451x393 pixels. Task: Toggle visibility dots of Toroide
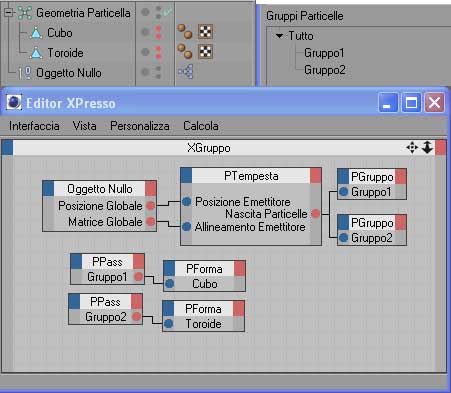point(158,53)
